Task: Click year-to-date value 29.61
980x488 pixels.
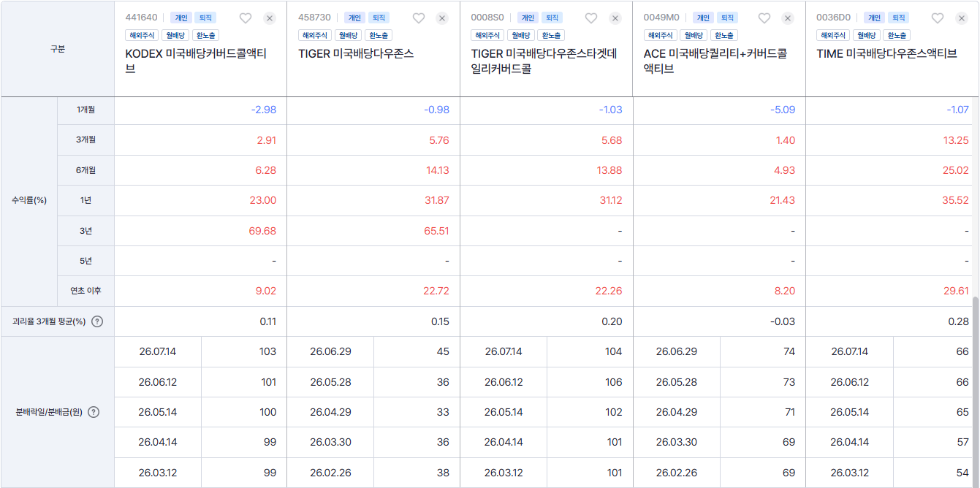Action: (x=956, y=291)
